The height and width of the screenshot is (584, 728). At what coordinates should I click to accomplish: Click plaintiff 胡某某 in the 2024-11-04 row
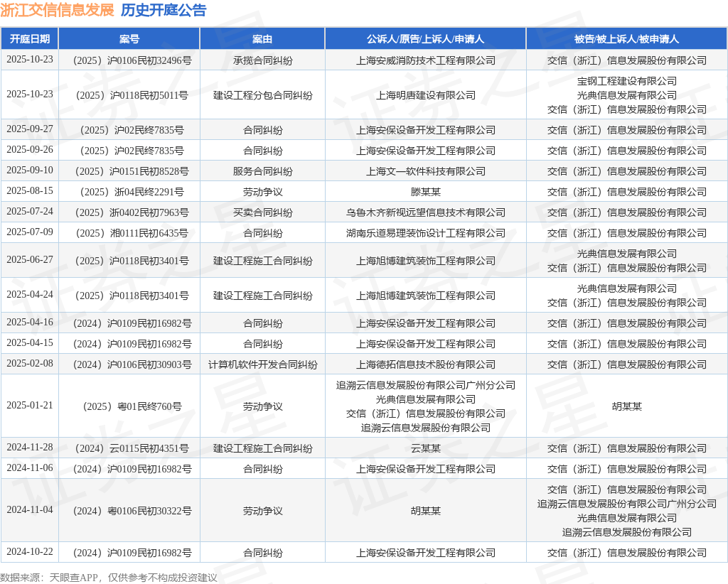pos(426,511)
